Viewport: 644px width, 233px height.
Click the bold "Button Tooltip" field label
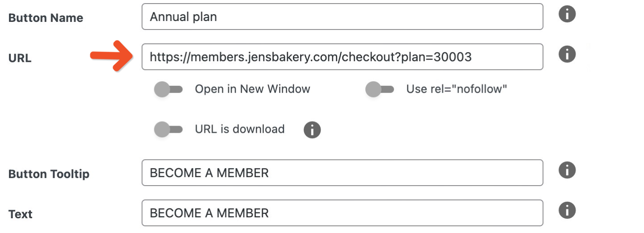pos(49,174)
